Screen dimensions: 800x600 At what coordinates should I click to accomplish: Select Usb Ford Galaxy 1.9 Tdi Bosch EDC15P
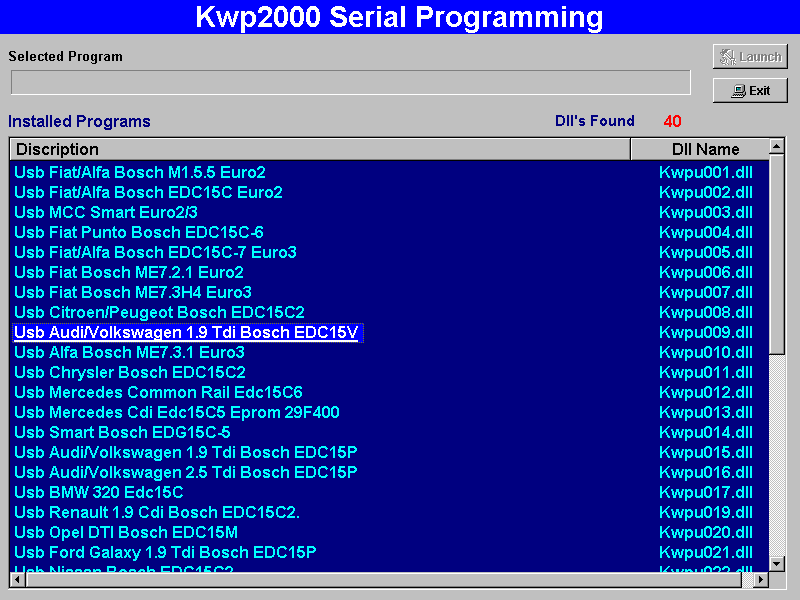click(165, 552)
